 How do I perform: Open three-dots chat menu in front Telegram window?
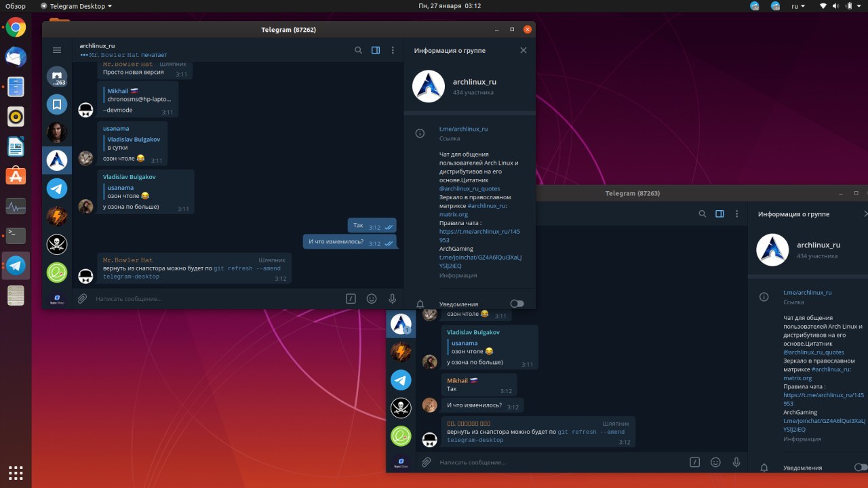(x=393, y=50)
